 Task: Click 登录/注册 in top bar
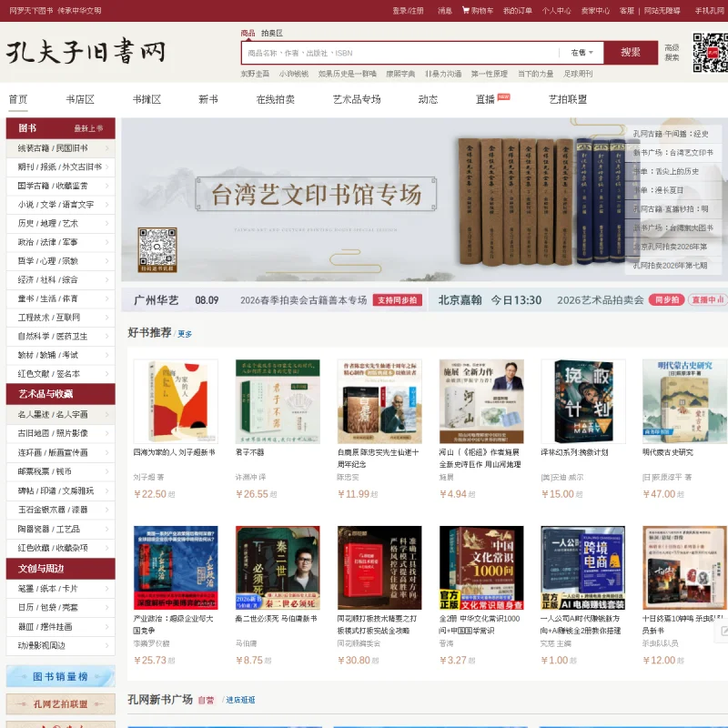pyautogui.click(x=408, y=10)
